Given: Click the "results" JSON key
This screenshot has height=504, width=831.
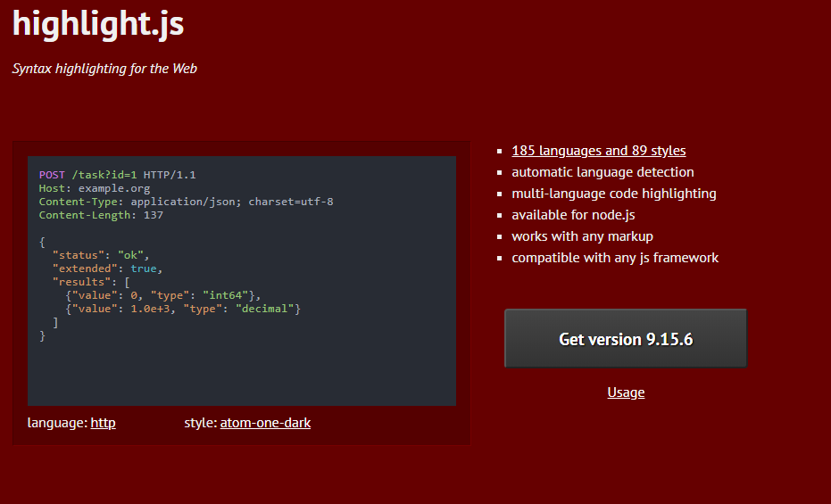Looking at the screenshot, I should tap(81, 282).
